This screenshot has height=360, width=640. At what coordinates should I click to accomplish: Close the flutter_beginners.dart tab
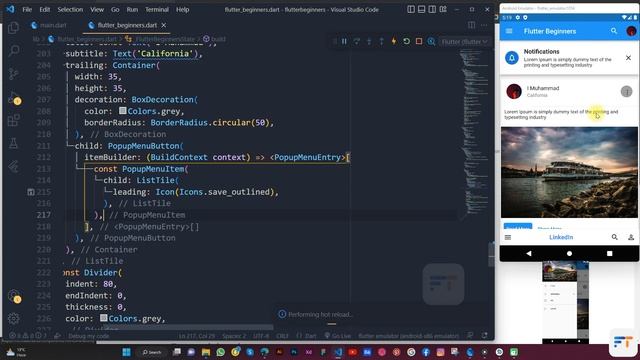point(164,25)
